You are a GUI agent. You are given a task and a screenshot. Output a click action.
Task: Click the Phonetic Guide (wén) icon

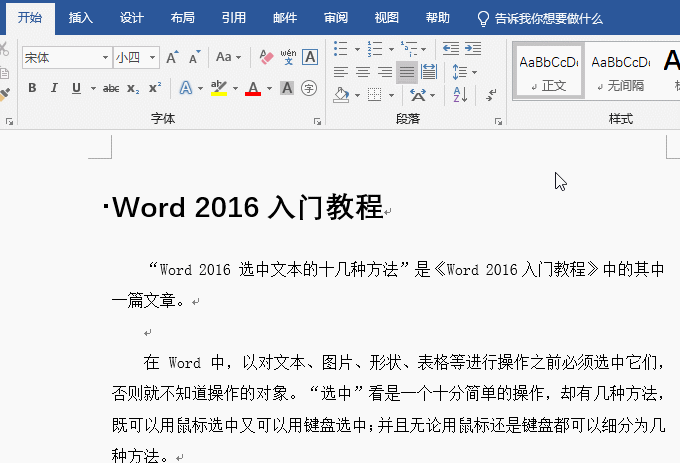289,58
